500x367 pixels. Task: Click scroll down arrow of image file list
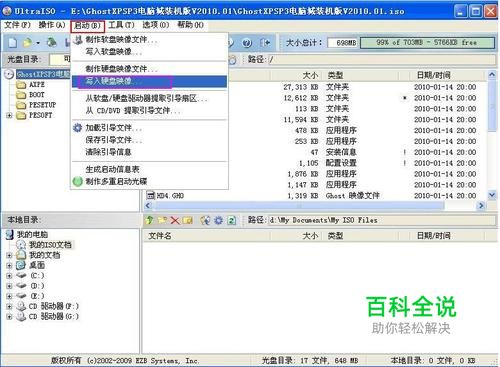[x=492, y=195]
